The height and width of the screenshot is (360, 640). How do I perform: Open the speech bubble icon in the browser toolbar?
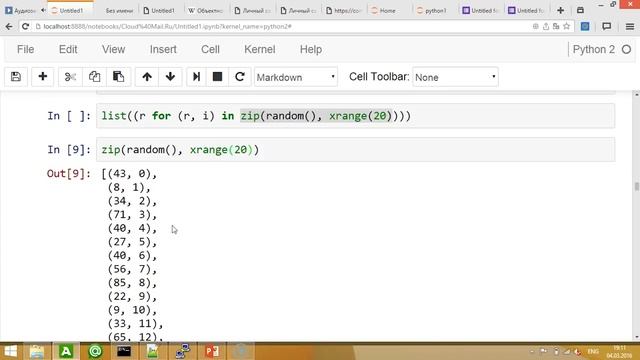(607, 27)
